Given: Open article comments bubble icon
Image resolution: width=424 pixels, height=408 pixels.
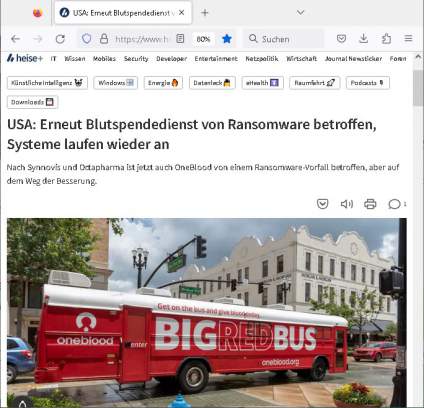Looking at the screenshot, I should [x=394, y=204].
